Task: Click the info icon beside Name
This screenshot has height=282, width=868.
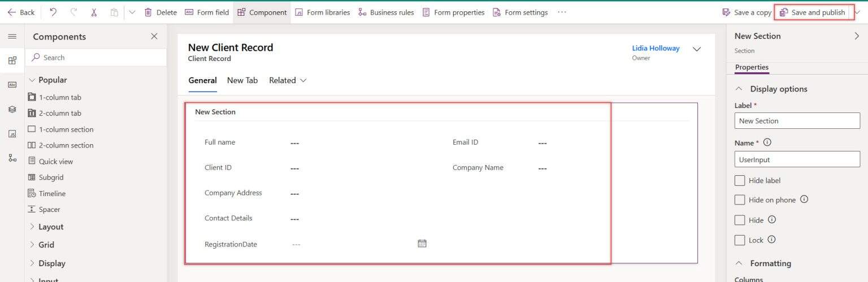Action: (767, 142)
